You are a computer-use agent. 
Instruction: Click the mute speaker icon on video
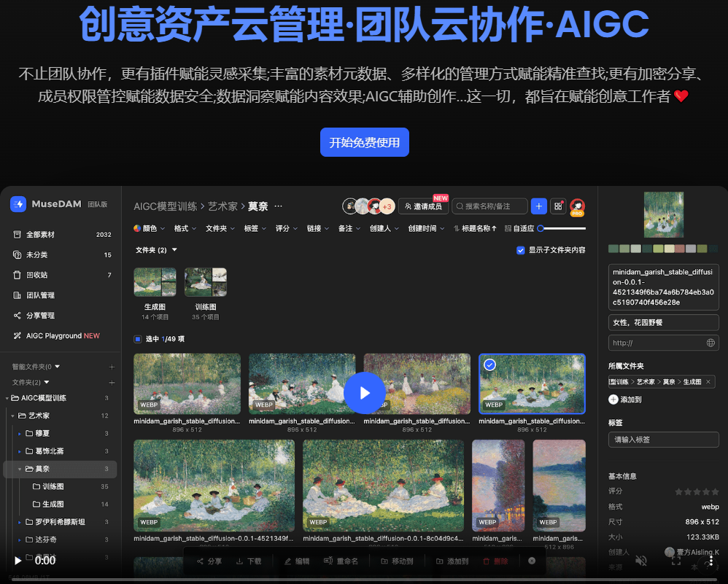point(641,560)
